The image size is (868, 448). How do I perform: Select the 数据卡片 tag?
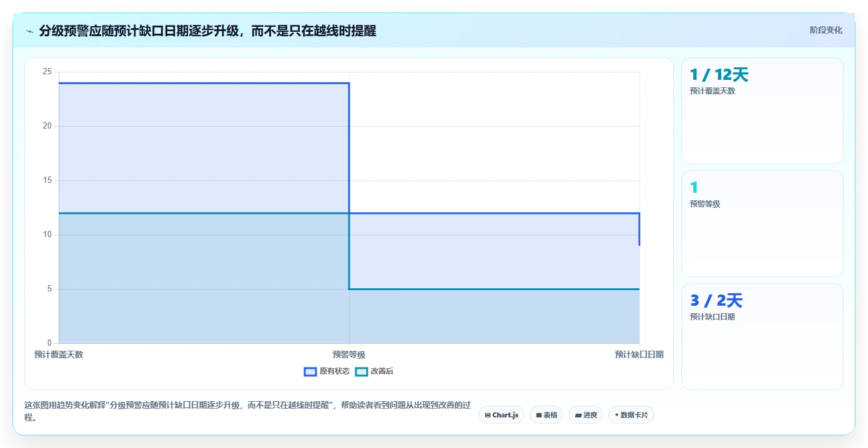tap(631, 415)
